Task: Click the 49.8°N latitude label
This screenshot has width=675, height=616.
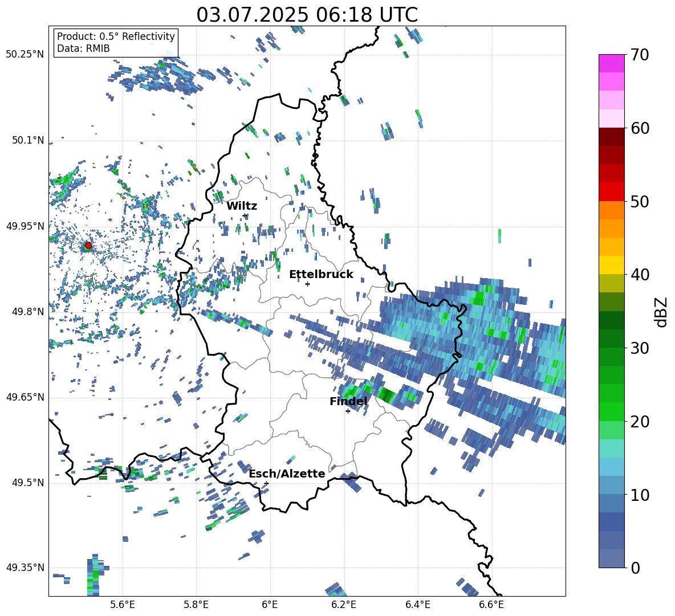Action: pos(28,312)
